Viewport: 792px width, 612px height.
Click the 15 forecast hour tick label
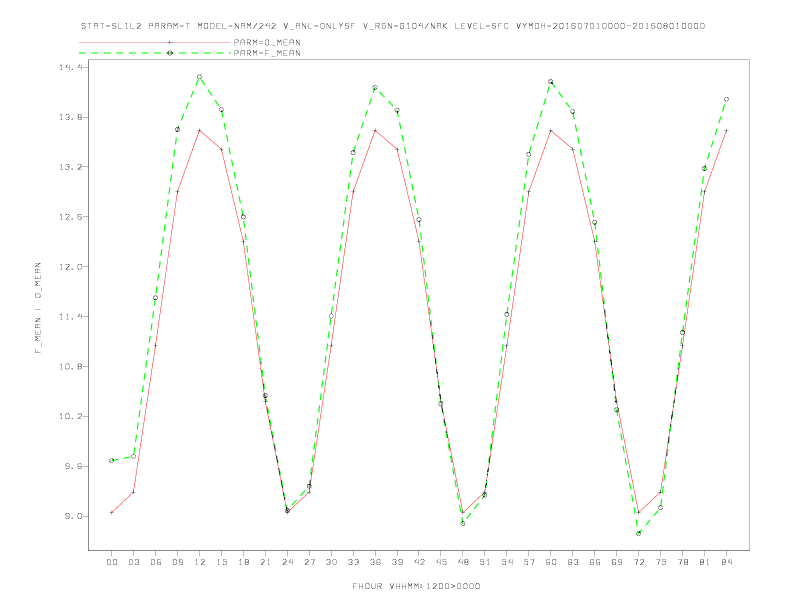221,562
